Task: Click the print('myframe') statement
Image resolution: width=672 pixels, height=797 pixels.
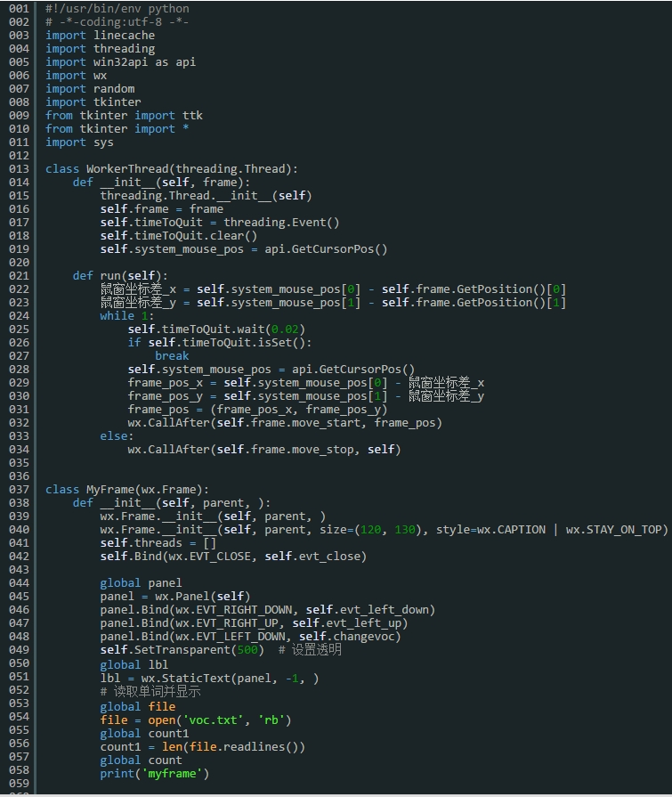Action: (154, 774)
